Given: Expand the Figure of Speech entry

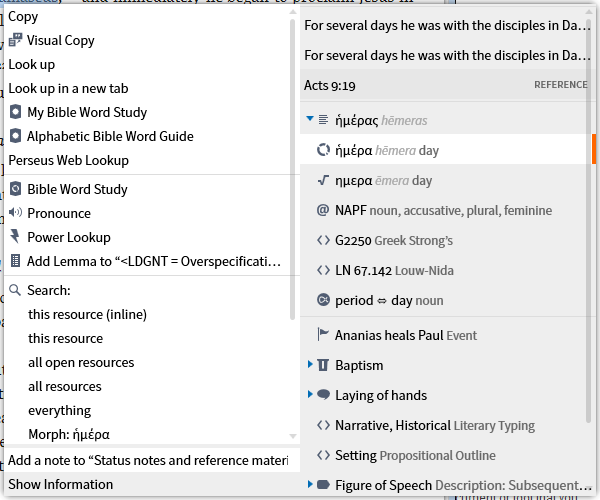Looking at the screenshot, I should click(310, 485).
